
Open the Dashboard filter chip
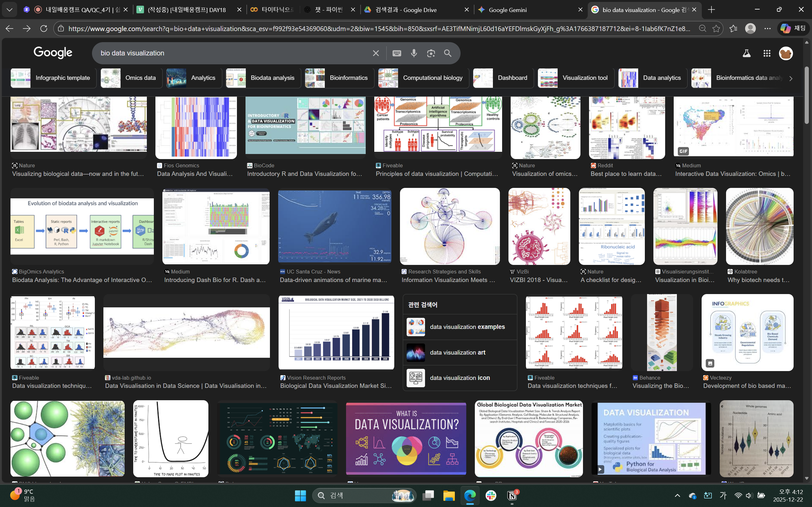[x=503, y=78]
